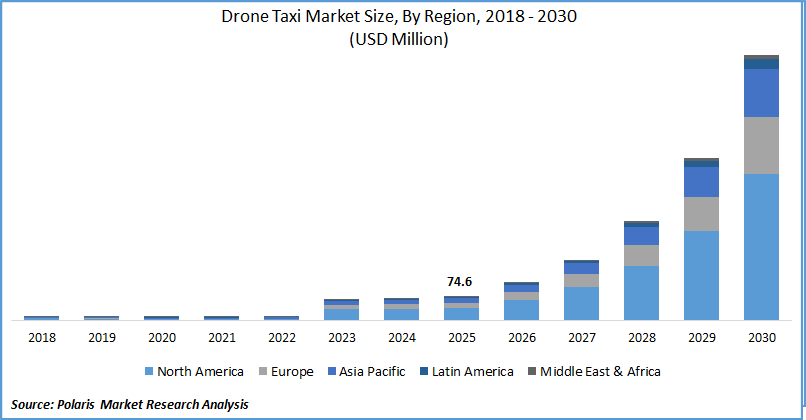Click the Latin America legend color swatch

click(424, 371)
